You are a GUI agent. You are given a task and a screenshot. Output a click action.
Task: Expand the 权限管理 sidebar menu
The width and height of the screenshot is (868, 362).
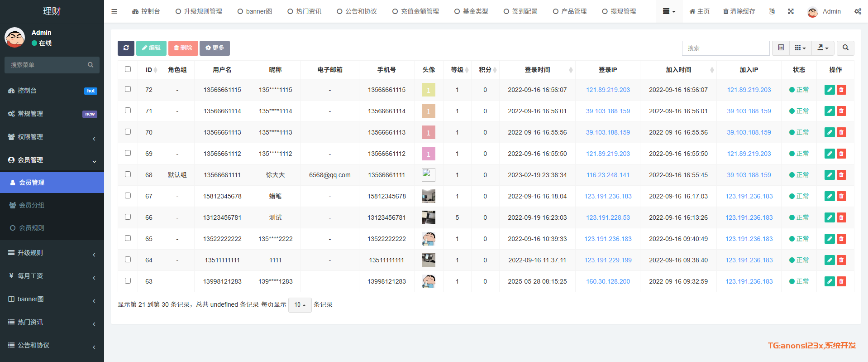click(x=52, y=137)
